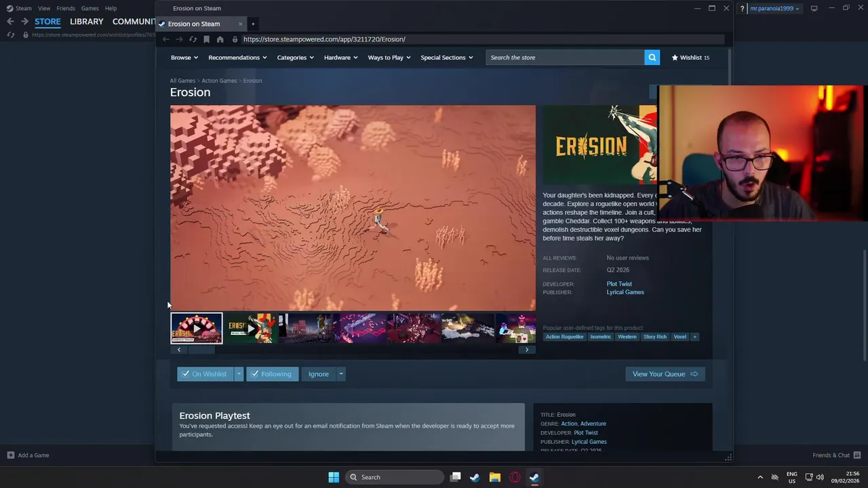Toggle the On Wishlist checkbox button
Viewport: 868px width, 488px height.
pyautogui.click(x=205, y=374)
